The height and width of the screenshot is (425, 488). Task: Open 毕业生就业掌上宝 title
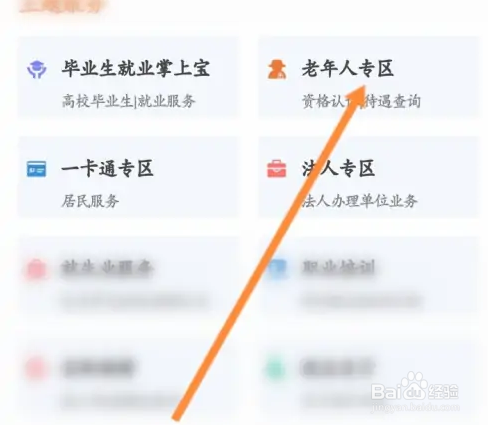pos(136,69)
